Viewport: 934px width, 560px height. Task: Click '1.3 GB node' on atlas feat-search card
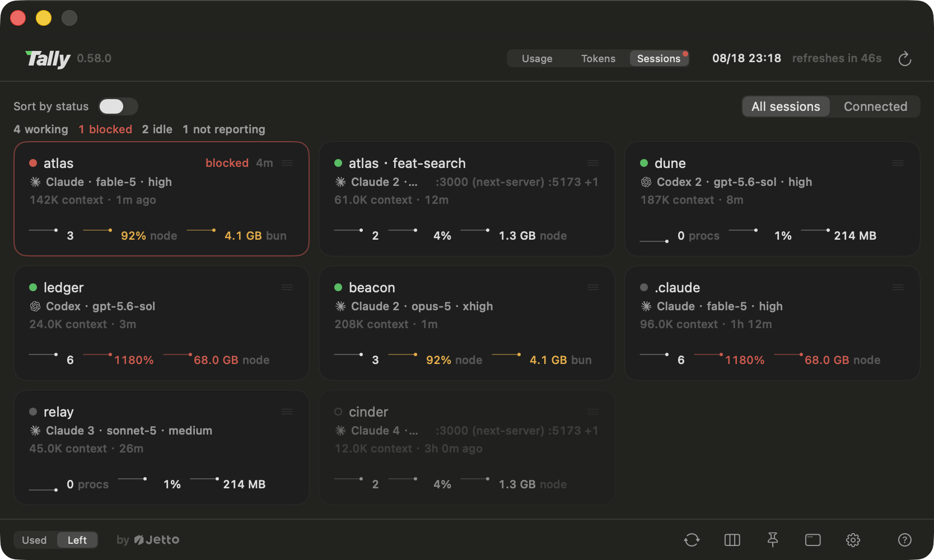point(533,236)
